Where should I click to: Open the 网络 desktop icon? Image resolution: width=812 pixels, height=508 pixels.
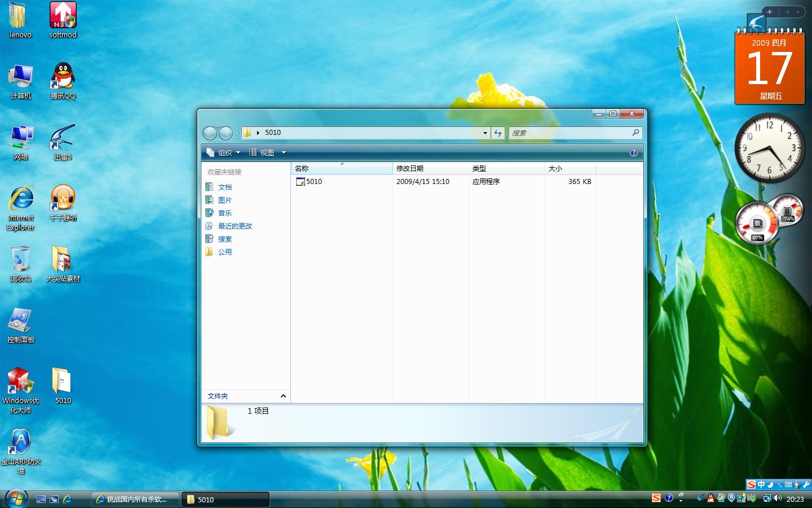click(21, 142)
